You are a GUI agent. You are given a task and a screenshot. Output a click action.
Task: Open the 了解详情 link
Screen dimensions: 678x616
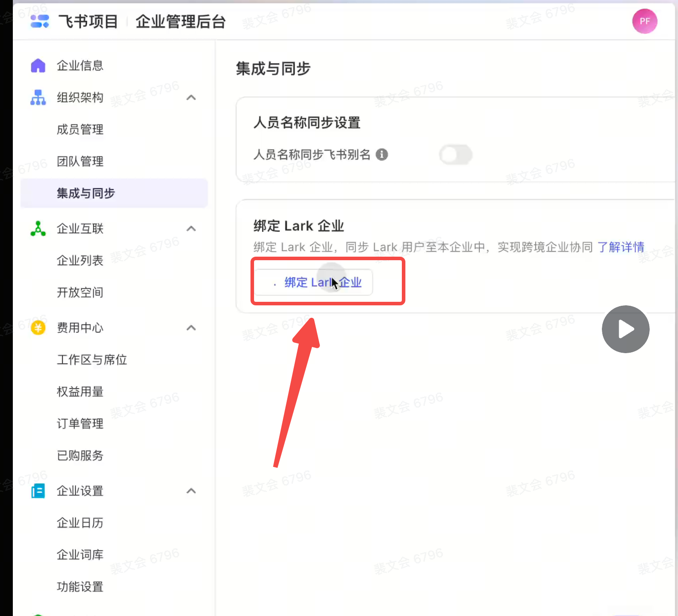[621, 247]
